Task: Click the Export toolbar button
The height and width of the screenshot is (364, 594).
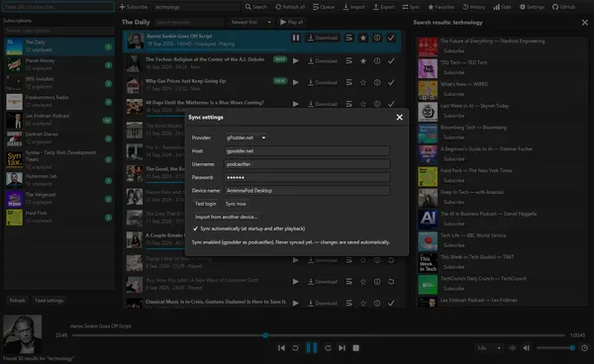Action: coord(384,7)
